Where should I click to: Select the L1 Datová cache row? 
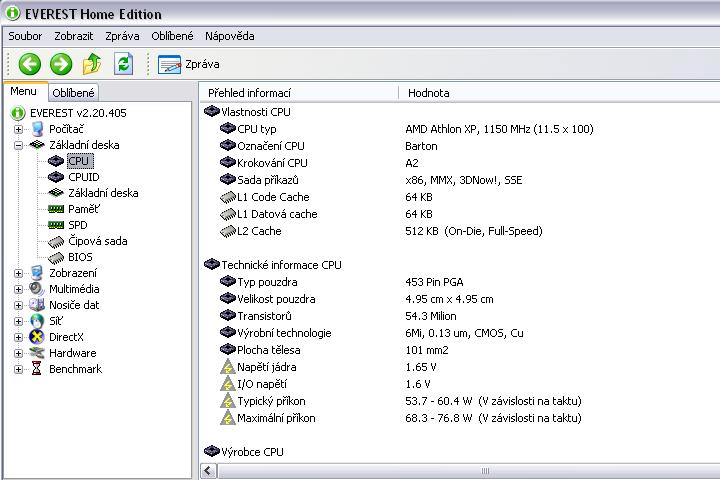[x=326, y=214]
